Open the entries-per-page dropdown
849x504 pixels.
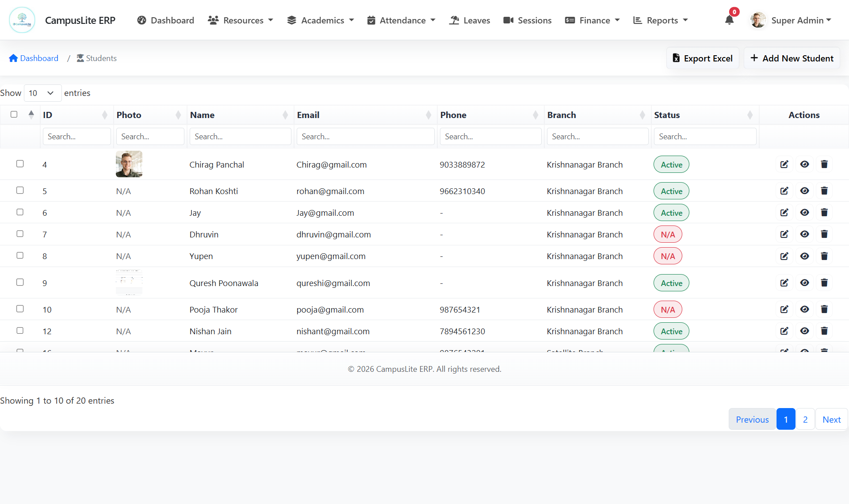pyautogui.click(x=42, y=93)
